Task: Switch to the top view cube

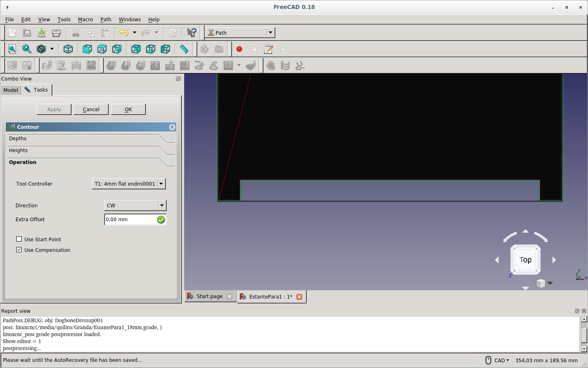Action: coord(102,49)
